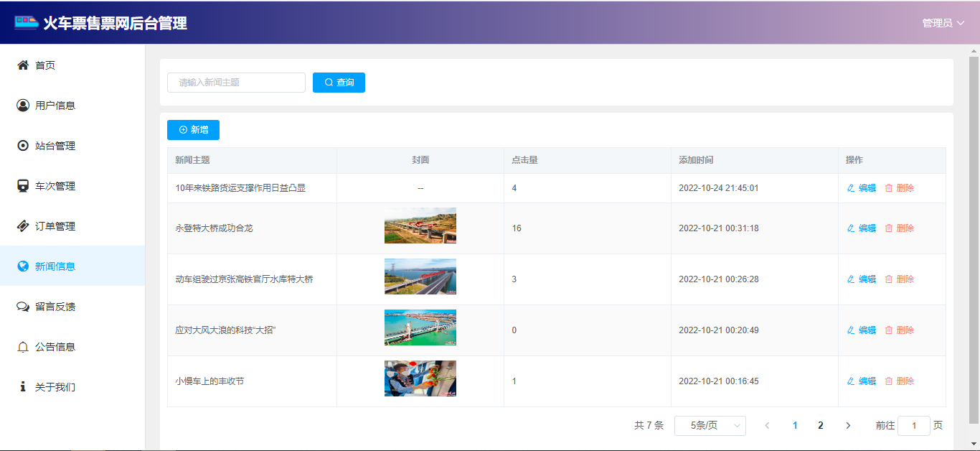Click the bell icon for 公告信息
980x451 pixels.
[23, 347]
